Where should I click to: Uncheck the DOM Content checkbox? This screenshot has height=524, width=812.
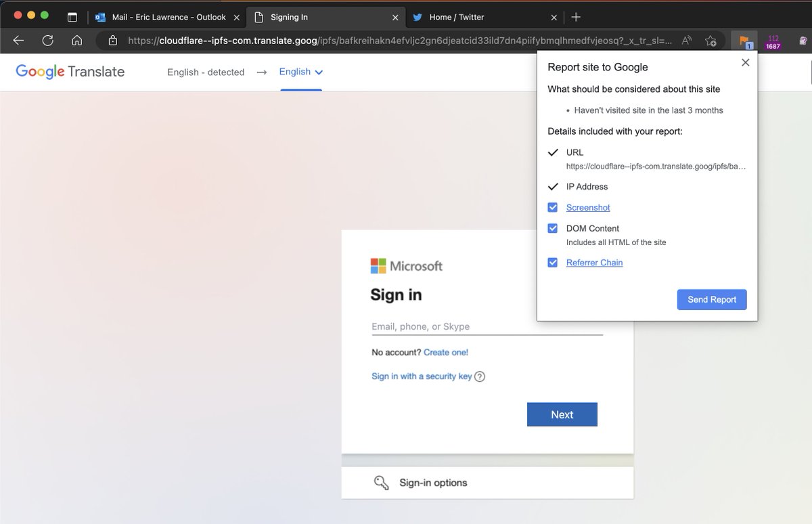tap(553, 228)
